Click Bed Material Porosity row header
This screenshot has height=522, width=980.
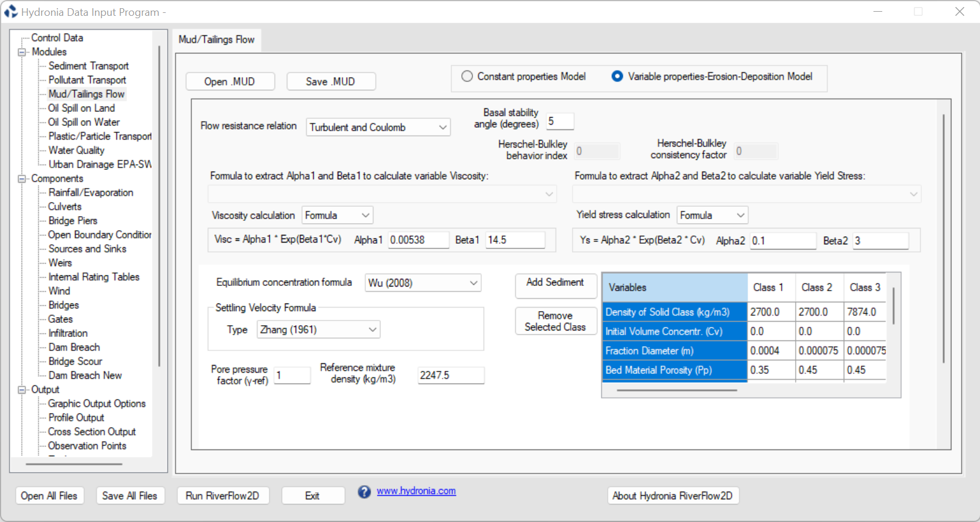point(675,370)
